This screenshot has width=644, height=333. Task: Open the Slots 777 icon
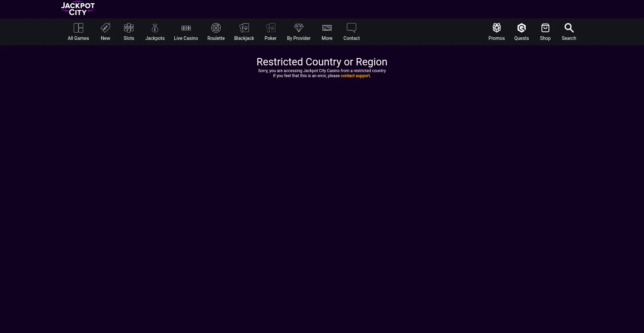(x=129, y=28)
